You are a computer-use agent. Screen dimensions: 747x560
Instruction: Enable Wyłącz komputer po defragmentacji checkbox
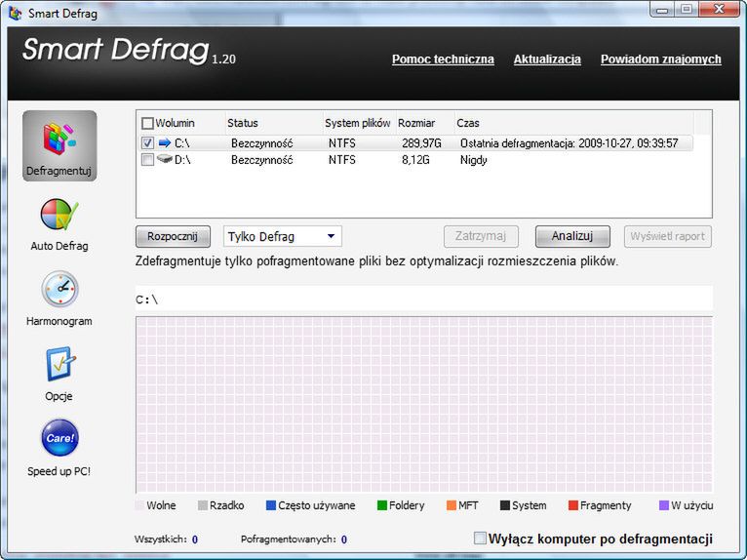coord(480,539)
